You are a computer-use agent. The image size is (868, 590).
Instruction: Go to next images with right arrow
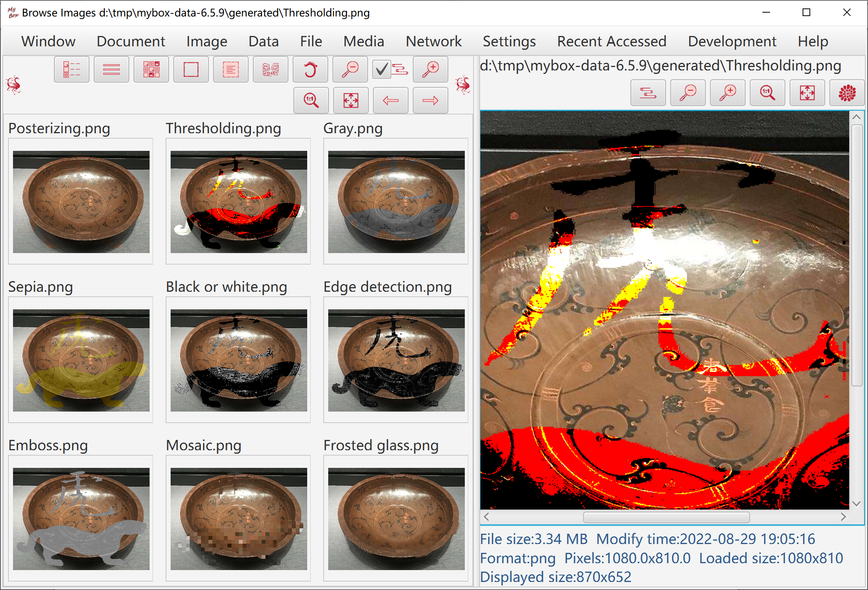point(430,101)
